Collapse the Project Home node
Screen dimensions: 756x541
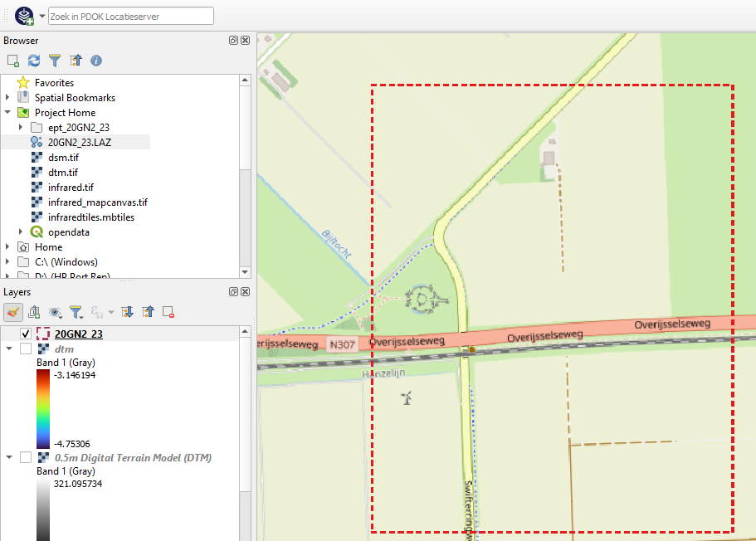pyautogui.click(x=7, y=112)
